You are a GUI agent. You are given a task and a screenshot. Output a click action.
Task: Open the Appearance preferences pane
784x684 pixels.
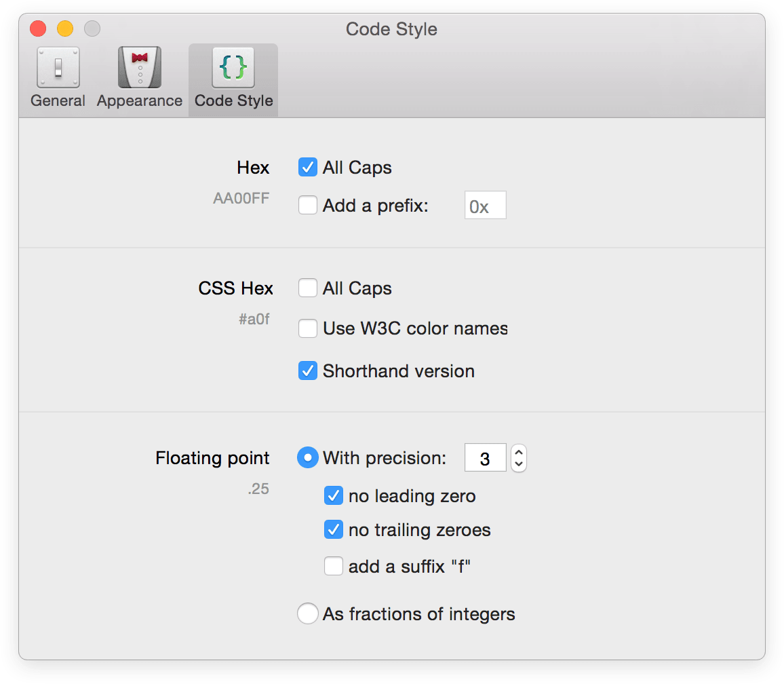tap(140, 79)
